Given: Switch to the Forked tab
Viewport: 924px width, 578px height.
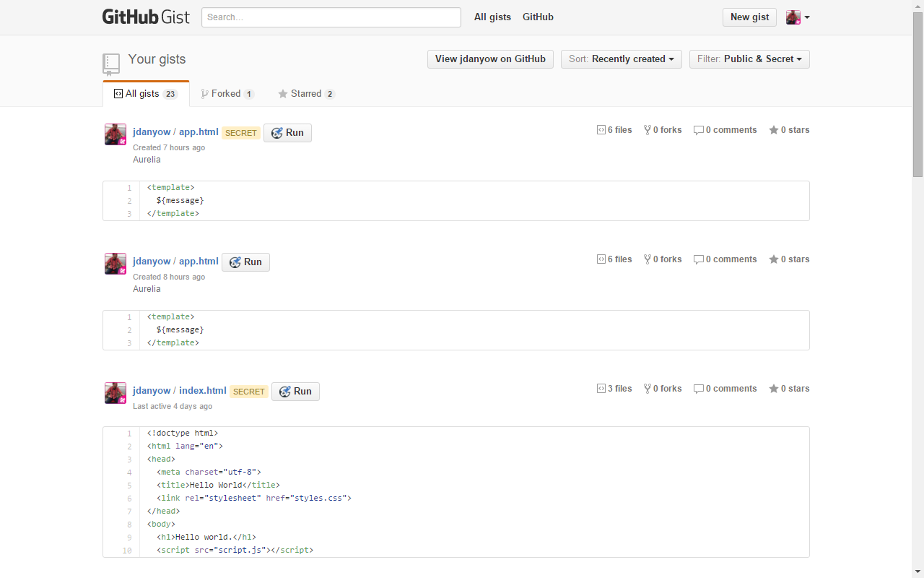Looking at the screenshot, I should 227,94.
